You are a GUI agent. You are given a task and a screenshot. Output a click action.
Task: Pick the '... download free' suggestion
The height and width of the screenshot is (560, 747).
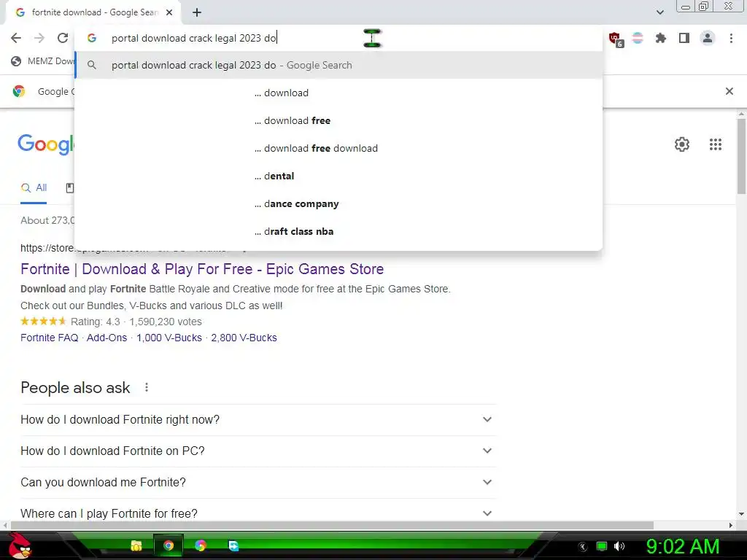tap(338, 120)
